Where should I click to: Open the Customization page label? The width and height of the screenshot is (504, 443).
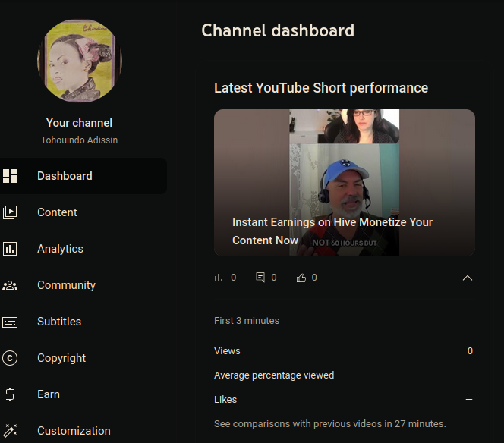(74, 431)
